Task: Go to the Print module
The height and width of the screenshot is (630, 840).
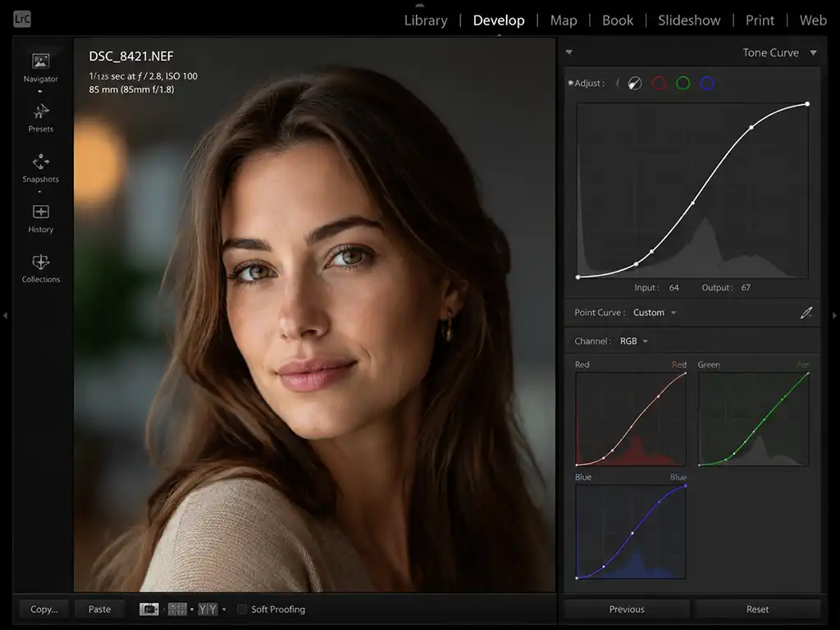Action: 760,21
